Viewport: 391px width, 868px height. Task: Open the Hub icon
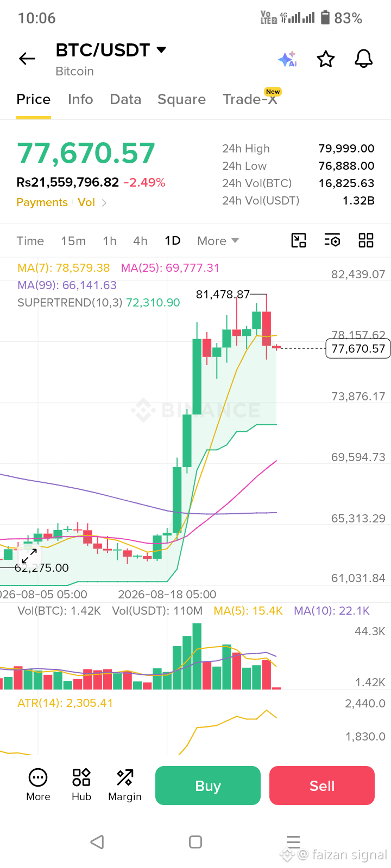81,777
